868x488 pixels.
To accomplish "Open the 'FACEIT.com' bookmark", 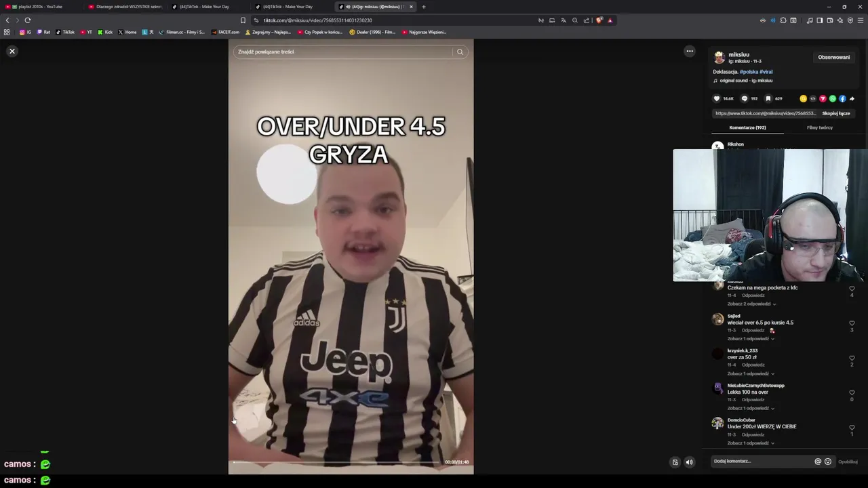I will point(226,32).
